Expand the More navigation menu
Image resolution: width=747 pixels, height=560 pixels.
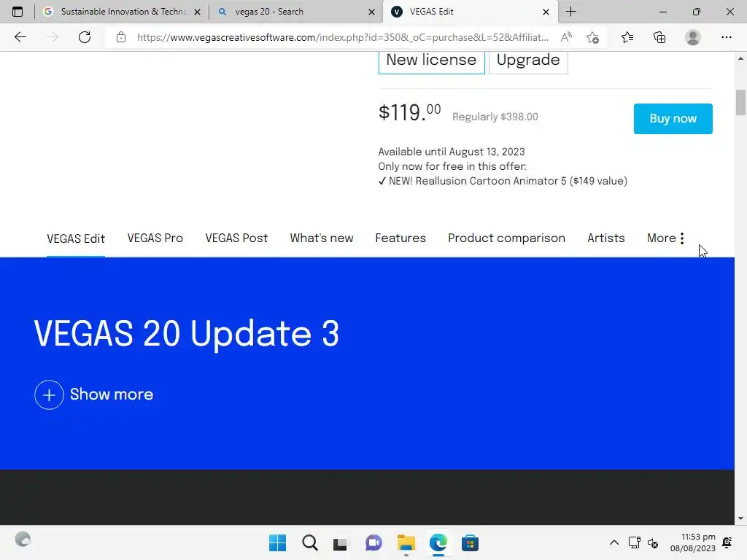tap(665, 238)
